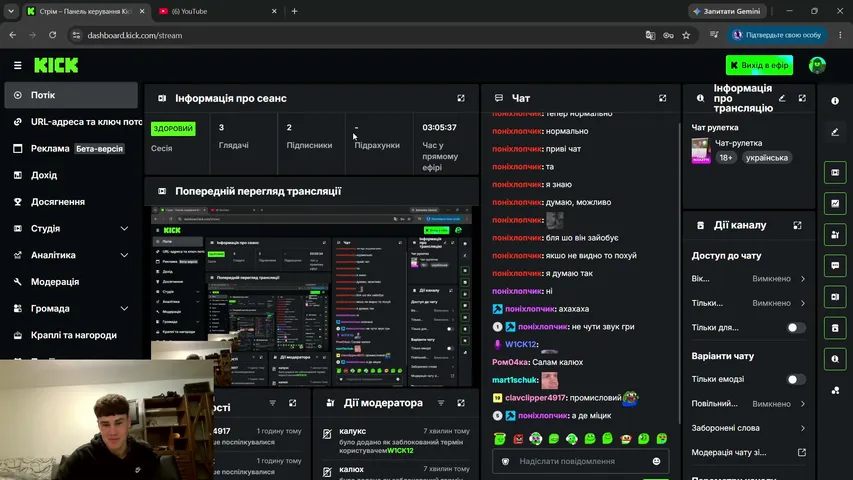Viewport: 853px width, 480px height.
Task: Open the Досягнення sidebar item
Action: pyautogui.click(x=71, y=202)
